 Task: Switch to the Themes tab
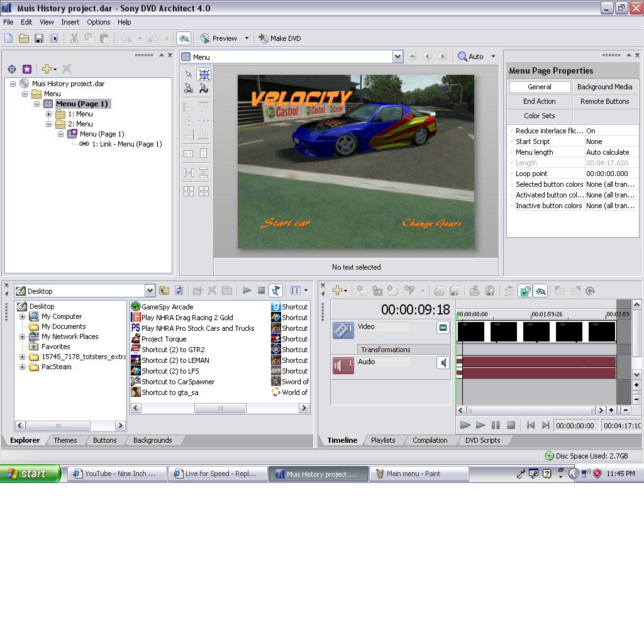pyautogui.click(x=65, y=440)
